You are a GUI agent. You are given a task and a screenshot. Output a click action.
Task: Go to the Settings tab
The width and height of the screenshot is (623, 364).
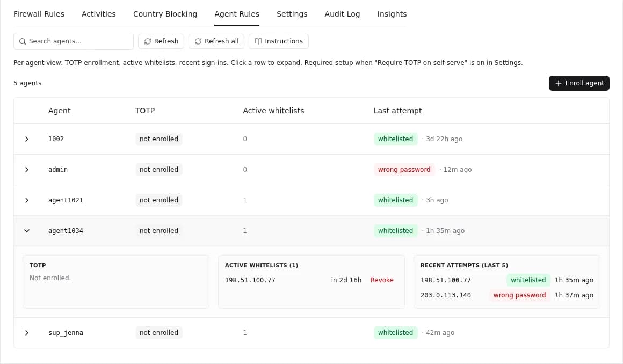coord(292,14)
